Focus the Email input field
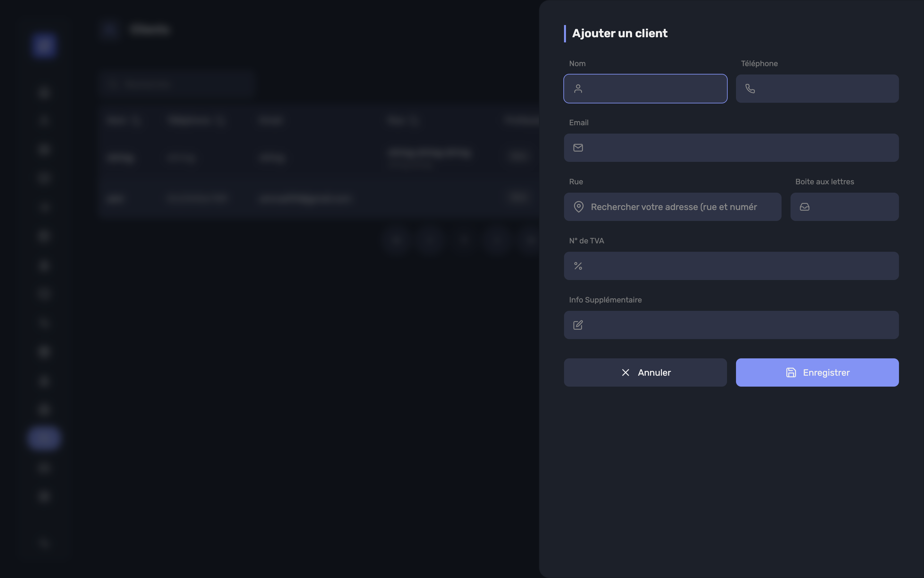Image resolution: width=924 pixels, height=578 pixels. pos(731,148)
